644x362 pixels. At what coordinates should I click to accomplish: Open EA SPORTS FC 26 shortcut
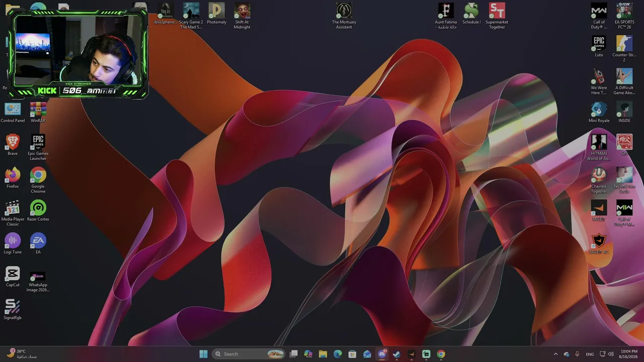(624, 16)
